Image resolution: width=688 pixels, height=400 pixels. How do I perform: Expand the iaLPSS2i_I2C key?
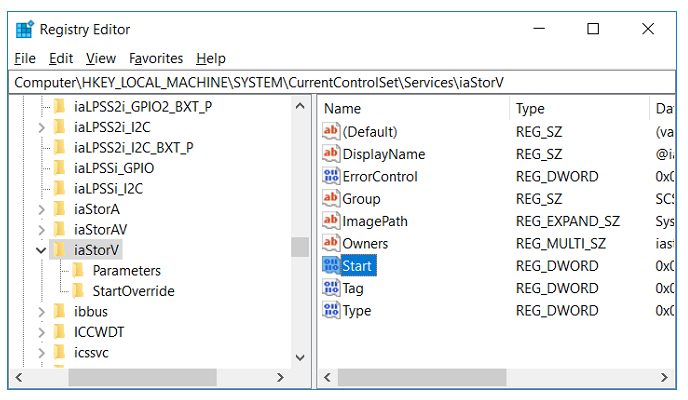(x=40, y=127)
